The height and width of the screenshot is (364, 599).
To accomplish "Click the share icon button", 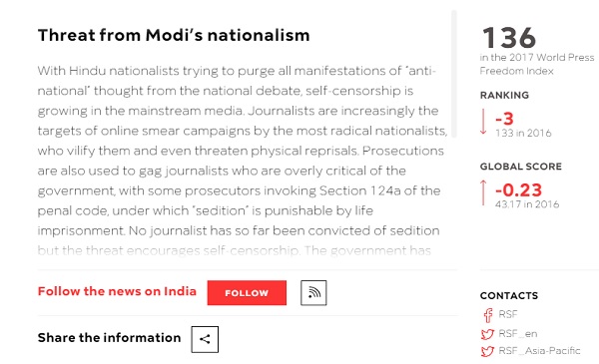I will pyautogui.click(x=205, y=339).
